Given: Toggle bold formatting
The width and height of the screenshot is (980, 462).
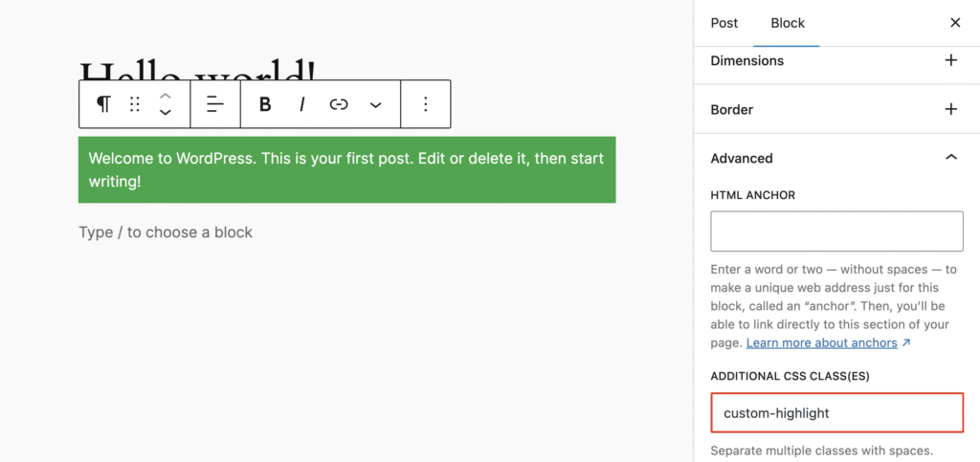Looking at the screenshot, I should pos(265,104).
